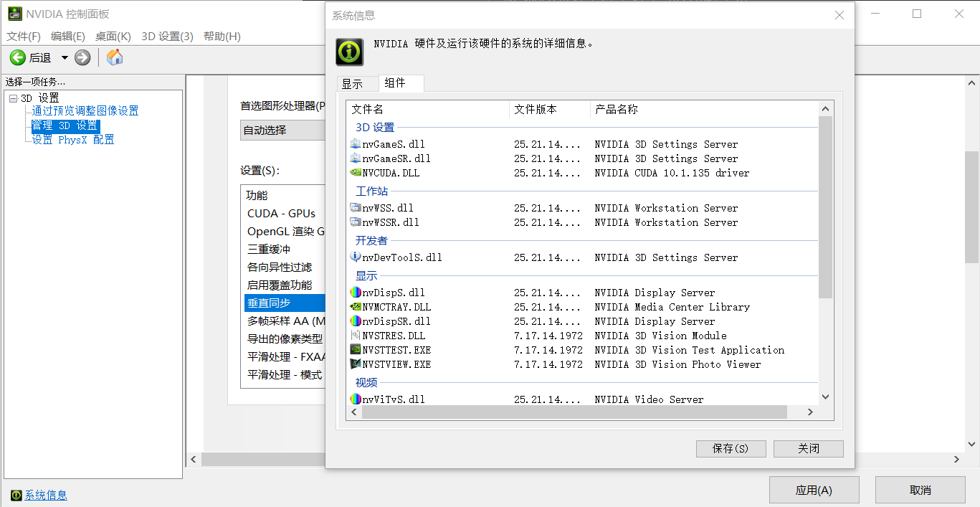Image resolution: width=980 pixels, height=507 pixels.
Task: Click the 关闭 button in dialog
Action: click(x=809, y=448)
